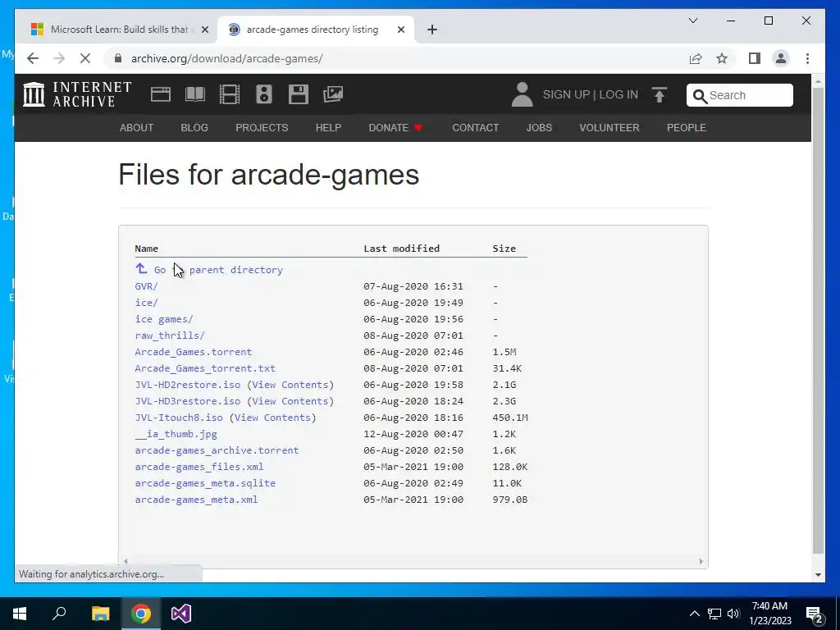Download JVL-HD2restore.iso

(x=188, y=385)
